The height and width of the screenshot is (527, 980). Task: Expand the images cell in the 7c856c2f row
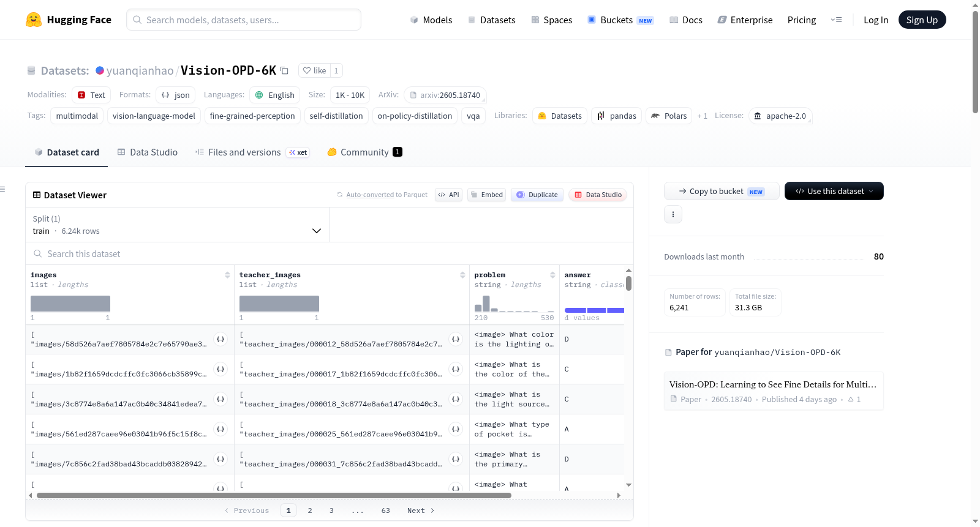pyautogui.click(x=221, y=459)
